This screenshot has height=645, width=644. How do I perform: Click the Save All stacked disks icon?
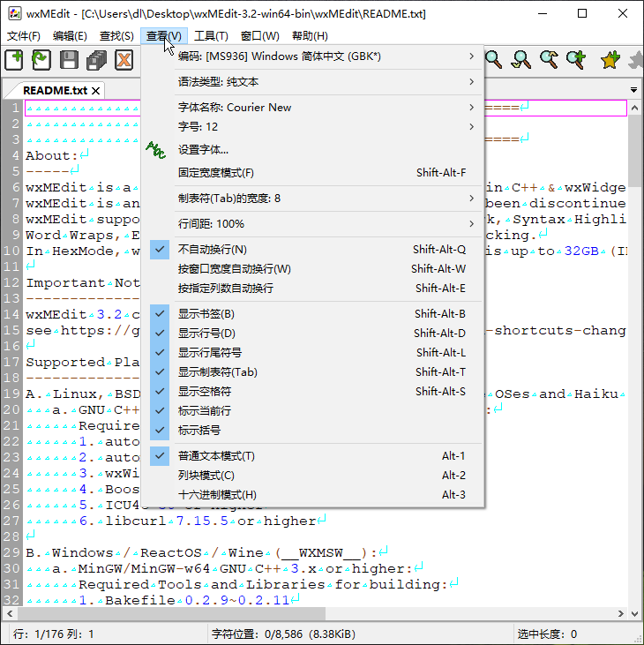(x=97, y=60)
